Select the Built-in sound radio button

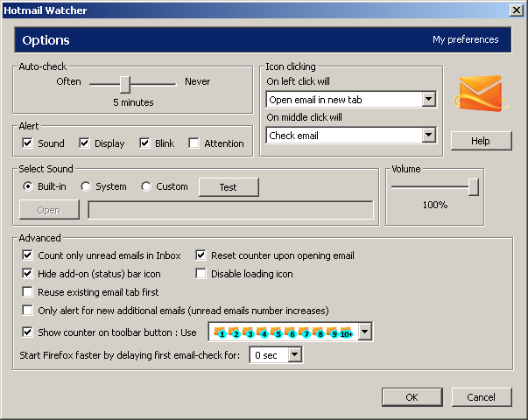click(28, 186)
